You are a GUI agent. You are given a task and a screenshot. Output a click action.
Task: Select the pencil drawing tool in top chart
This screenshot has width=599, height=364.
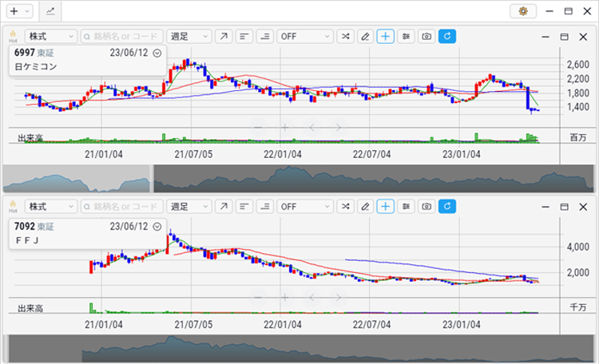[365, 37]
